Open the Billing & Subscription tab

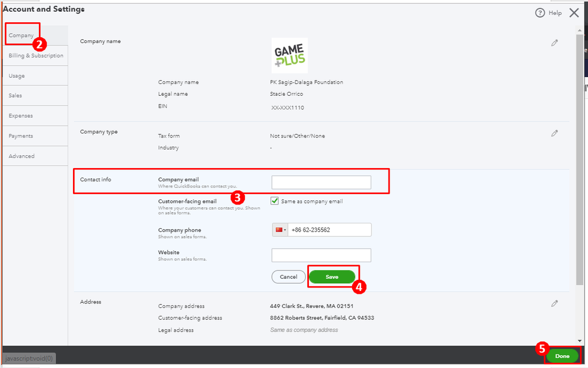point(36,55)
